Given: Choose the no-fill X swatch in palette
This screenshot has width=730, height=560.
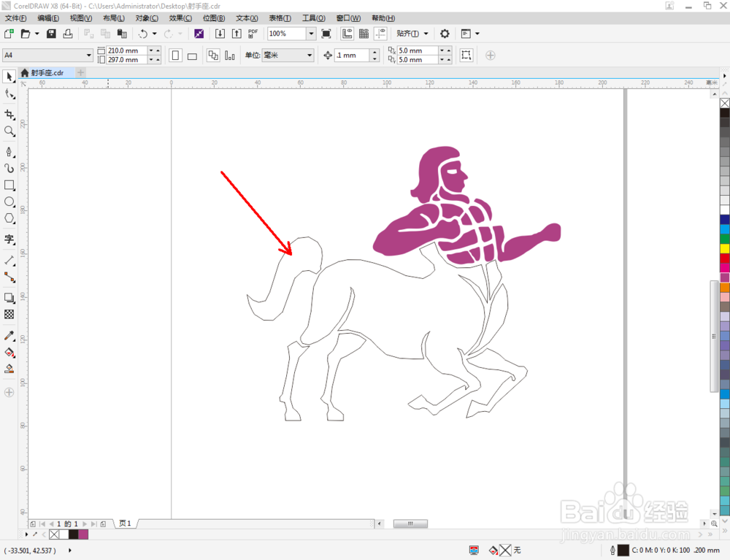Looking at the screenshot, I should pos(725,103).
